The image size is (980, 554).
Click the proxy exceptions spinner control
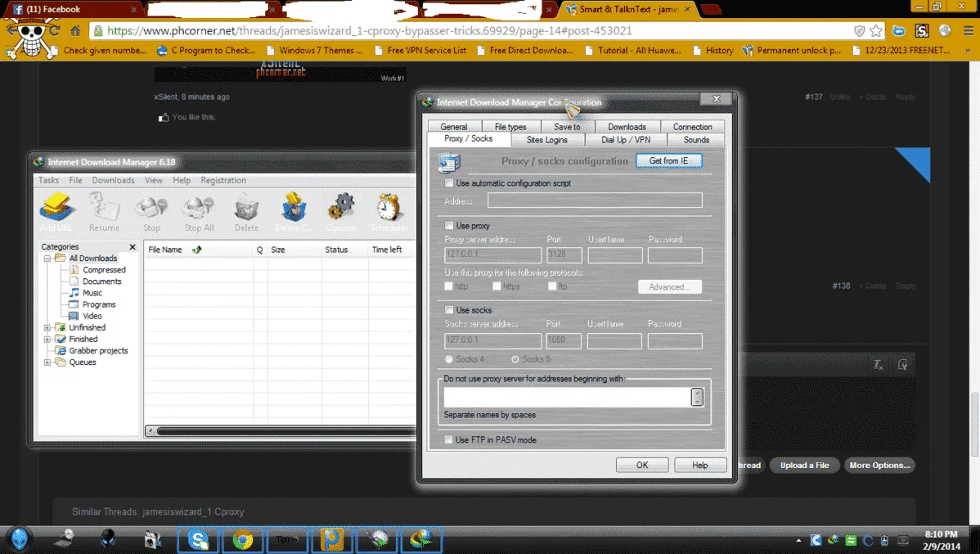tap(697, 396)
